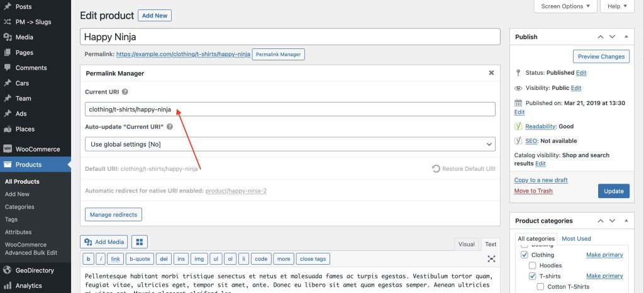Image resolution: width=644 pixels, height=293 pixels.
Task: Click Copy to a new draft link
Action: pyautogui.click(x=541, y=180)
